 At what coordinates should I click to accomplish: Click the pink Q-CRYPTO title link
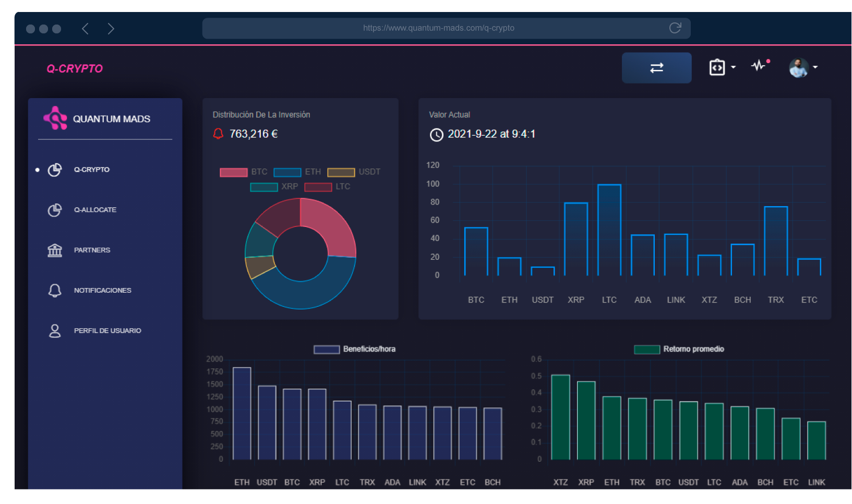75,68
